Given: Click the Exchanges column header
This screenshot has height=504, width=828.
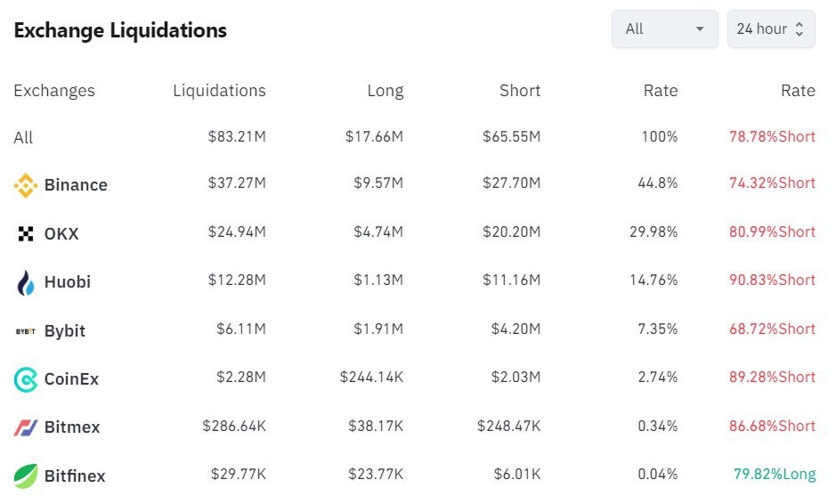Looking at the screenshot, I should coord(53,91).
